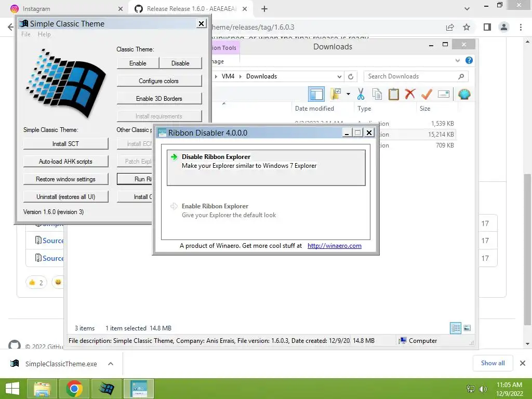Refresh the Downloads folder view
The height and width of the screenshot is (399, 532).
pos(351,76)
